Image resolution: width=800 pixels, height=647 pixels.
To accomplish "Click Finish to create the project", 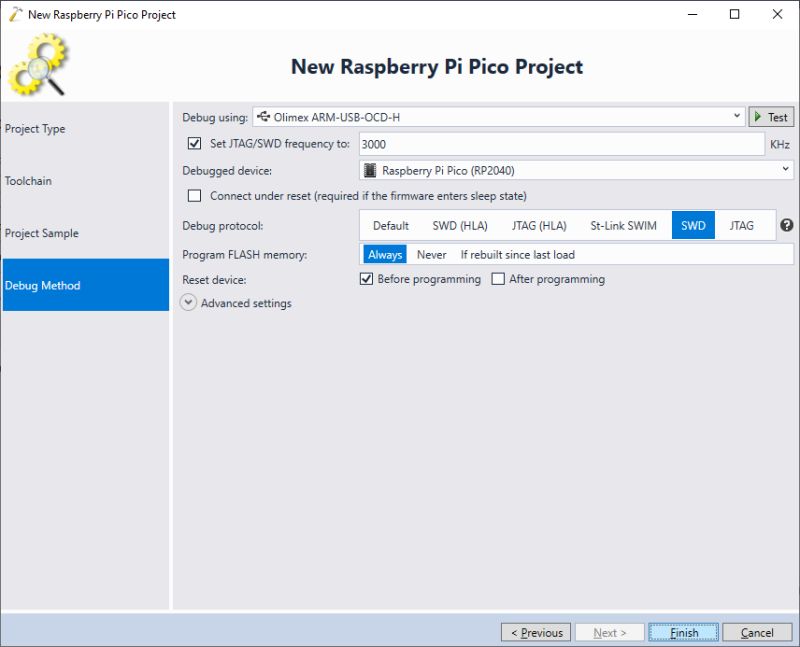I will coord(683,632).
